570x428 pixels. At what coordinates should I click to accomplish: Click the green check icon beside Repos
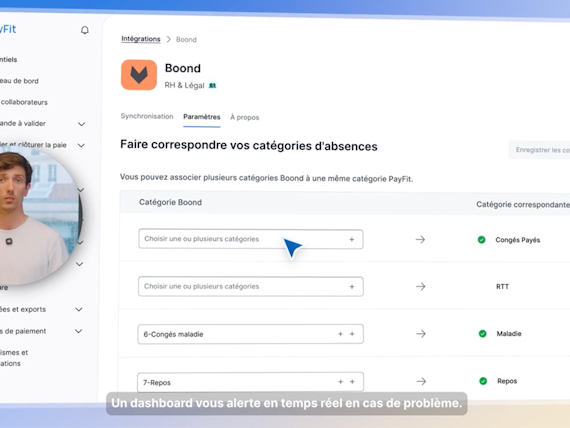click(483, 381)
